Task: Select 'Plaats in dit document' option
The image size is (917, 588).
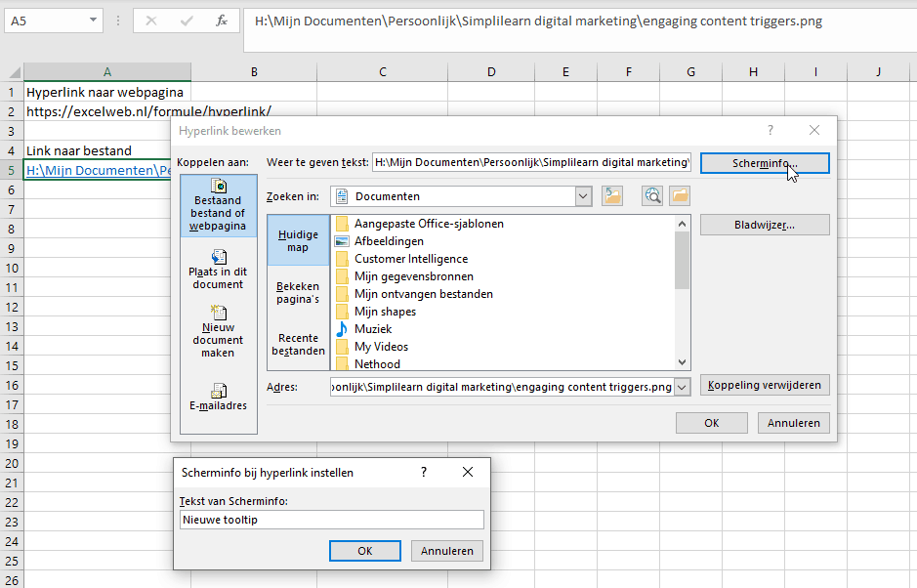Action: click(x=219, y=270)
